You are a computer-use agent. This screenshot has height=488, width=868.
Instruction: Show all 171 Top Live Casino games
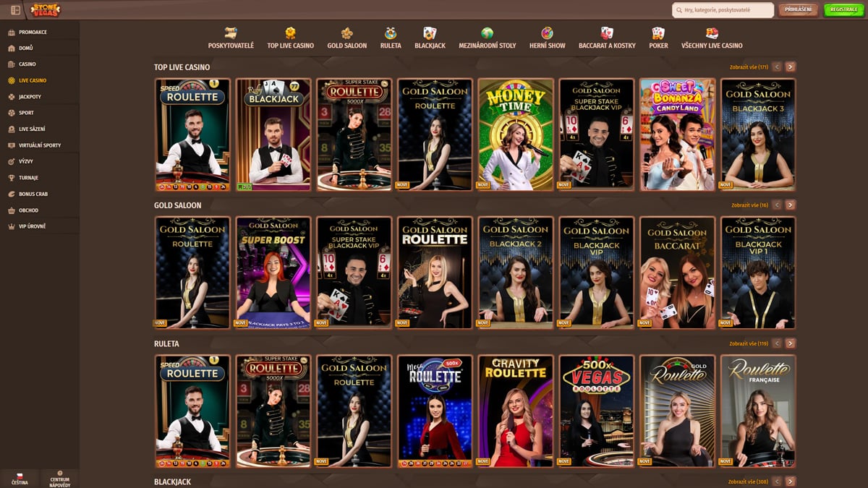(x=749, y=67)
